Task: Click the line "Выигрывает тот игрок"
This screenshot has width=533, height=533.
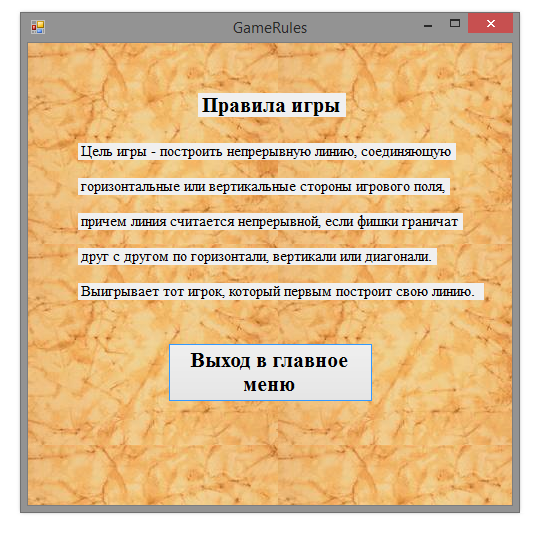Action: click(280, 292)
